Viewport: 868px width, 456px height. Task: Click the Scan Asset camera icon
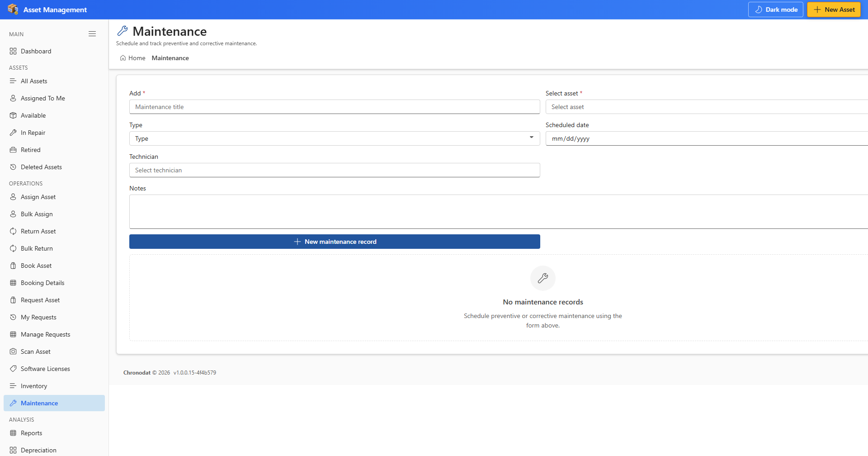[x=13, y=351]
